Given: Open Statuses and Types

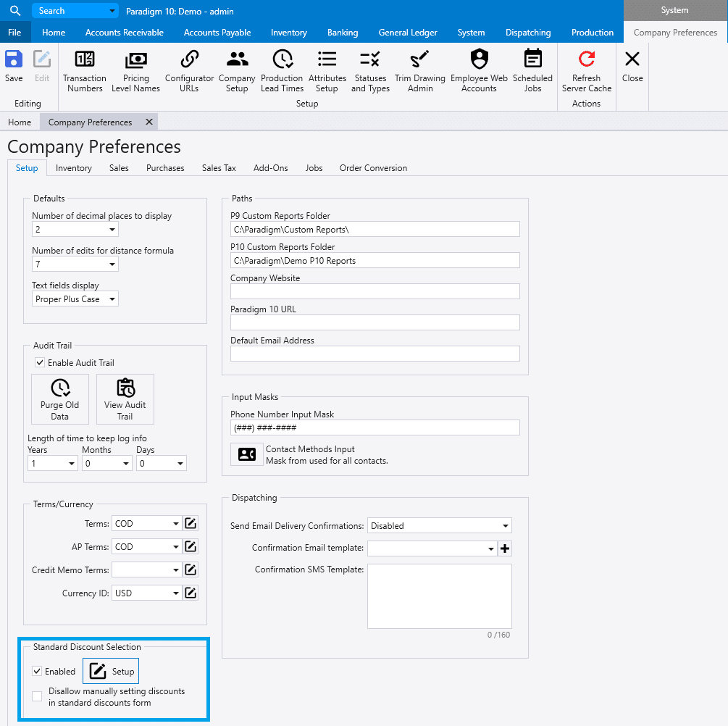Looking at the screenshot, I should [370, 70].
